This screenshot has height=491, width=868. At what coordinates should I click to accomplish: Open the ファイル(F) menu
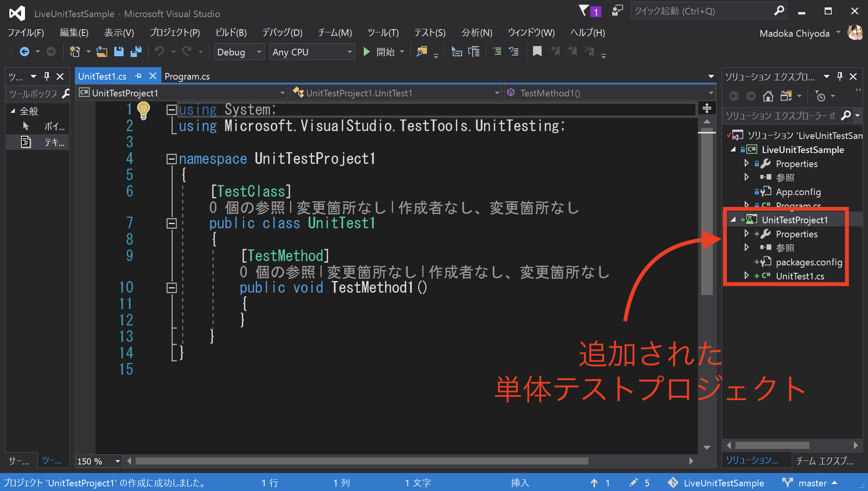coord(26,32)
